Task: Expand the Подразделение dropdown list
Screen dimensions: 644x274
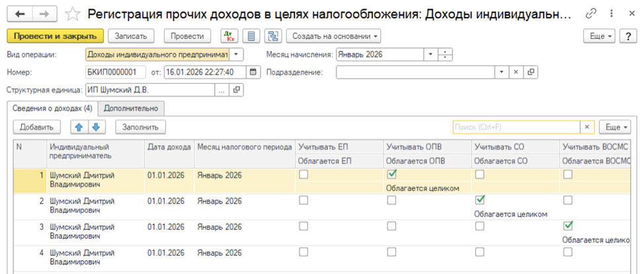Action: tap(502, 72)
